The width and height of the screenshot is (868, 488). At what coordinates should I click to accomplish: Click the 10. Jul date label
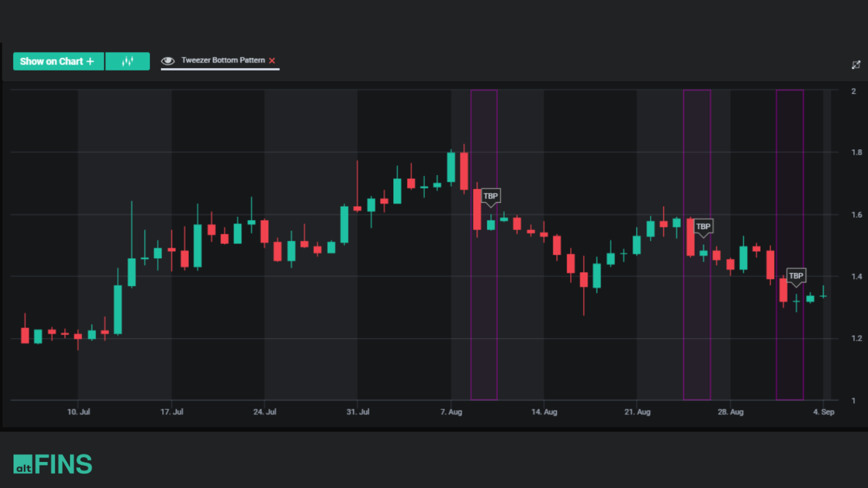[79, 412]
